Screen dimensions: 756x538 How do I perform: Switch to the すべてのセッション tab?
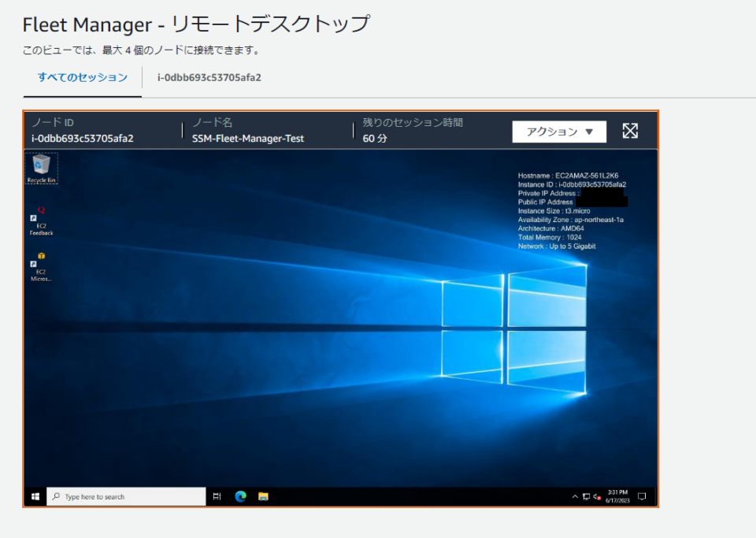click(x=80, y=78)
